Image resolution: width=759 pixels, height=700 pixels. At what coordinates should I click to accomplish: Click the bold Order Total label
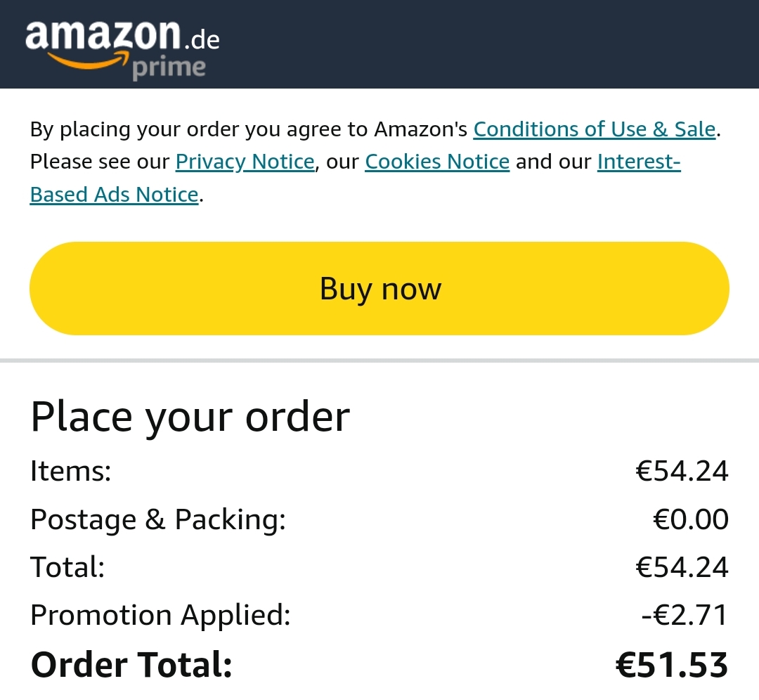(131, 665)
